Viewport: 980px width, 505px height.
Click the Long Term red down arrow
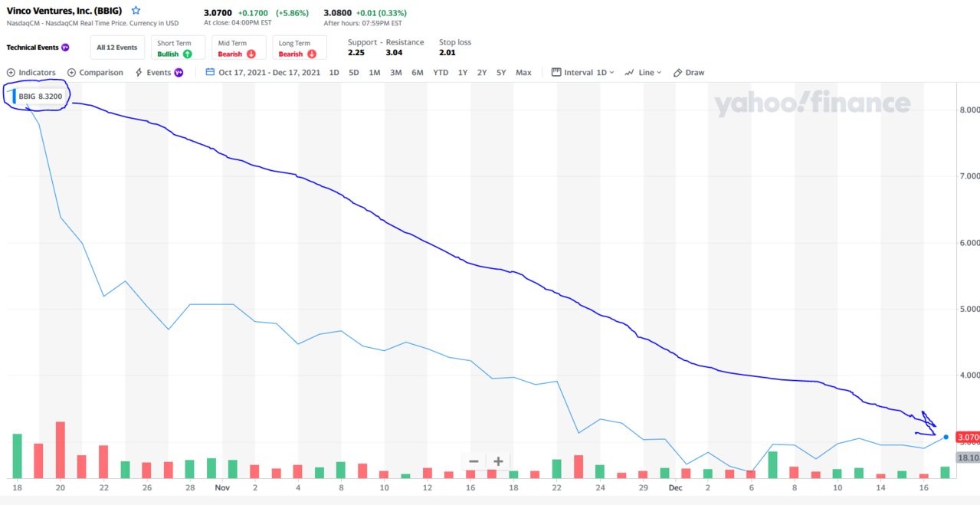312,54
